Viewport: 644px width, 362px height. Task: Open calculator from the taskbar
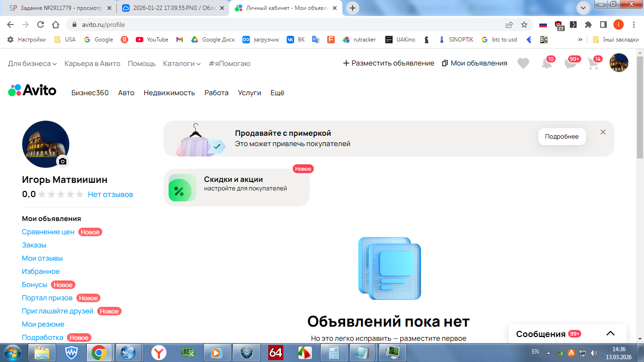(x=334, y=353)
